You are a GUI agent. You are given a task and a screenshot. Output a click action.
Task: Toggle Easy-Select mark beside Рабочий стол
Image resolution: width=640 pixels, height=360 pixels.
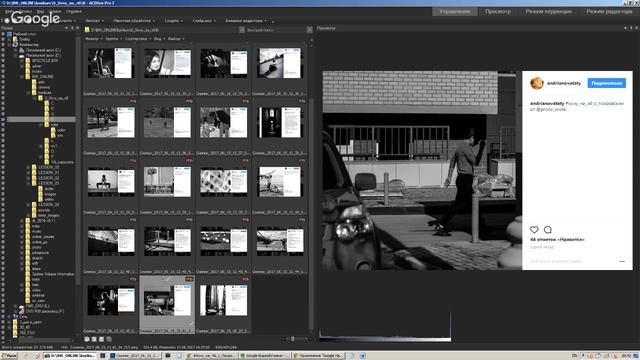(3, 34)
